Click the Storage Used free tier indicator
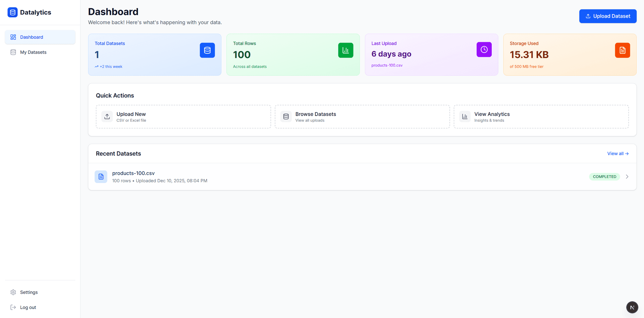Viewport: 644px width, 318px height. [527, 67]
